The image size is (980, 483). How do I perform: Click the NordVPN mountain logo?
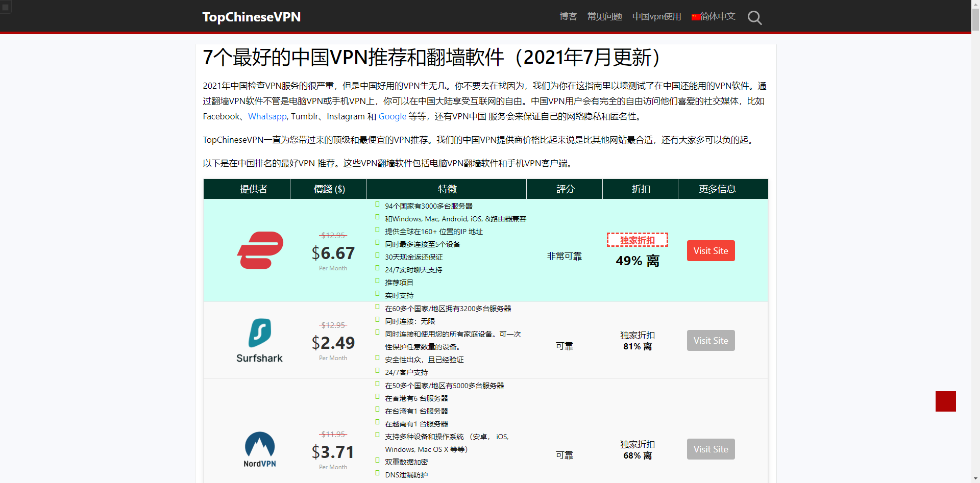tap(260, 450)
